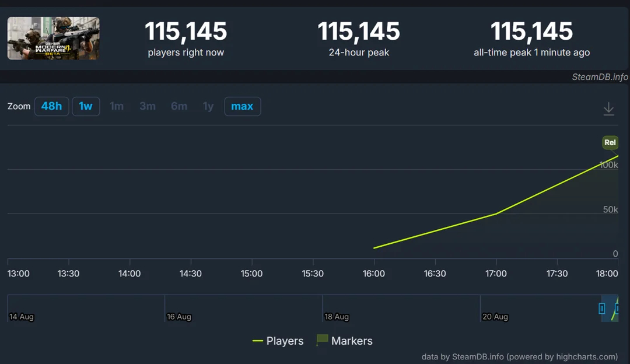Click the 'all-time peak 1 minute ago' count
Screen dimensions: 630x364
point(531,32)
